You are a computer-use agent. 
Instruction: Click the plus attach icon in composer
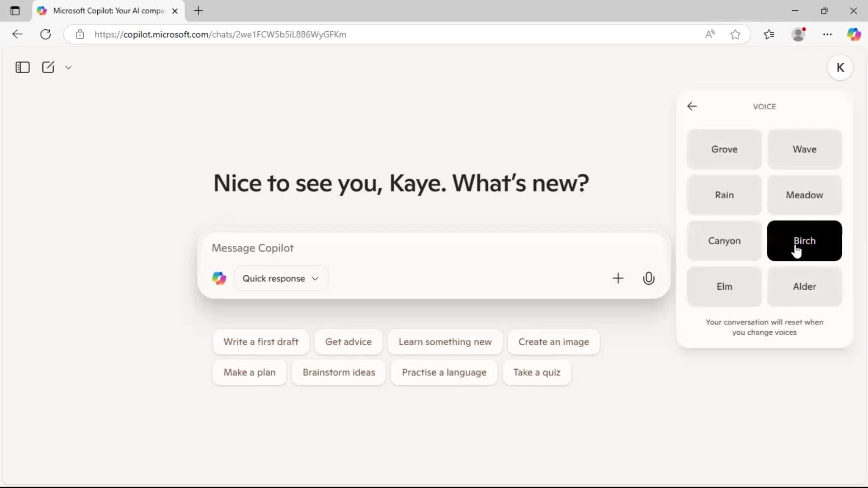click(618, 278)
